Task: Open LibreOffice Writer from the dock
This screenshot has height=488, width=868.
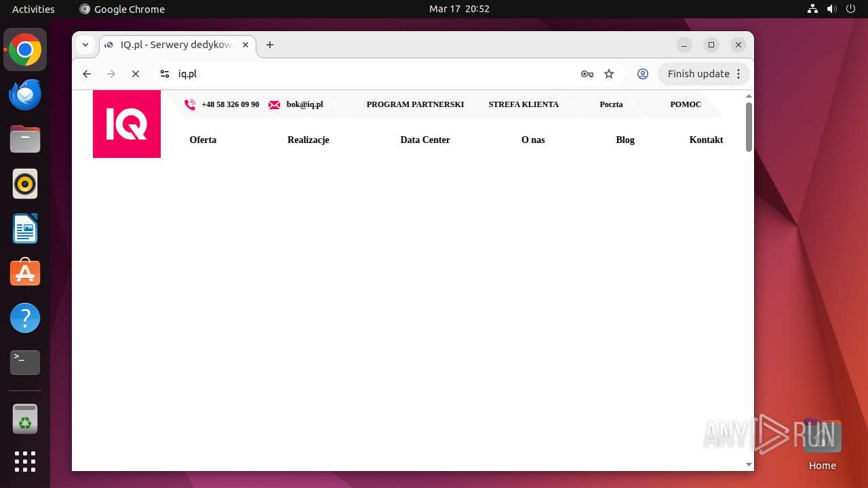Action: coord(25,228)
